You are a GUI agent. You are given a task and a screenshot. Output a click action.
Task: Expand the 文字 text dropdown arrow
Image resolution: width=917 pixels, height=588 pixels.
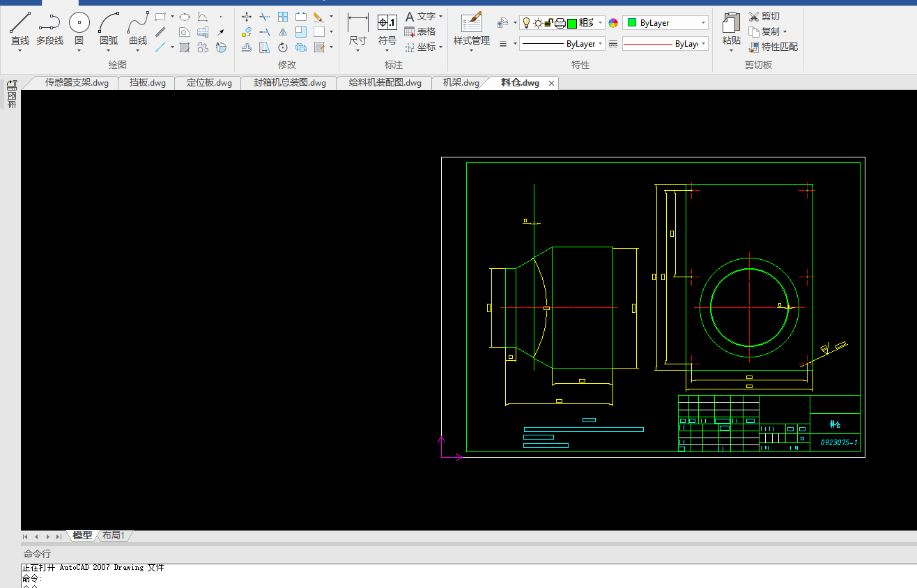pos(441,16)
